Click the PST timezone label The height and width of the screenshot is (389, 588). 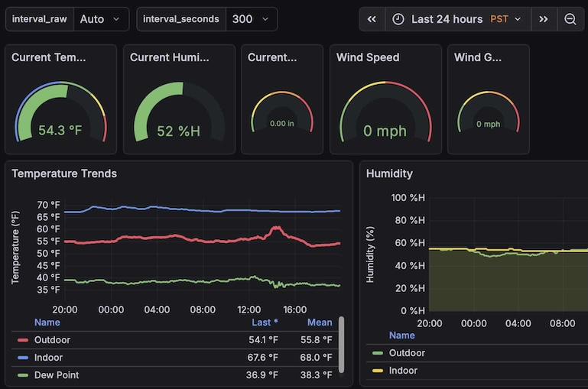point(499,19)
